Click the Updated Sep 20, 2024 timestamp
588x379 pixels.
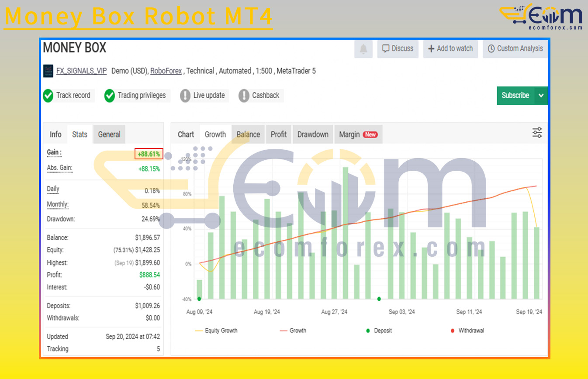point(133,337)
